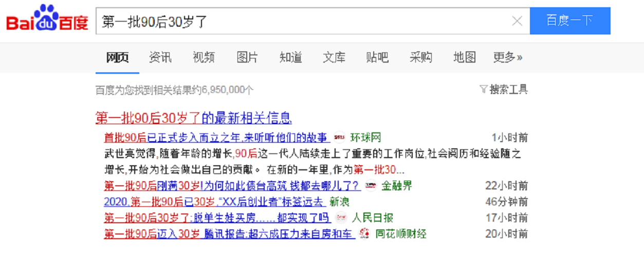Open article 第一批90后迈入30岁 腾讯报告
644x253 pixels.
pyautogui.click(x=230, y=234)
